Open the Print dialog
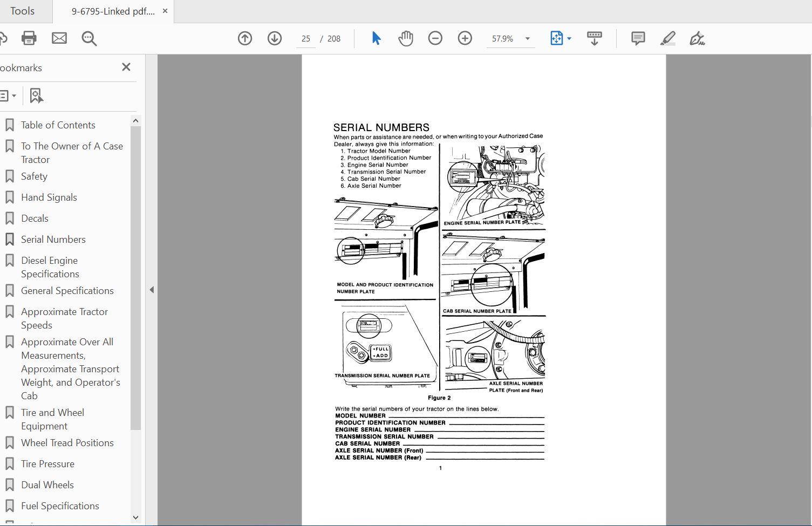The width and height of the screenshot is (812, 526). pyautogui.click(x=29, y=38)
